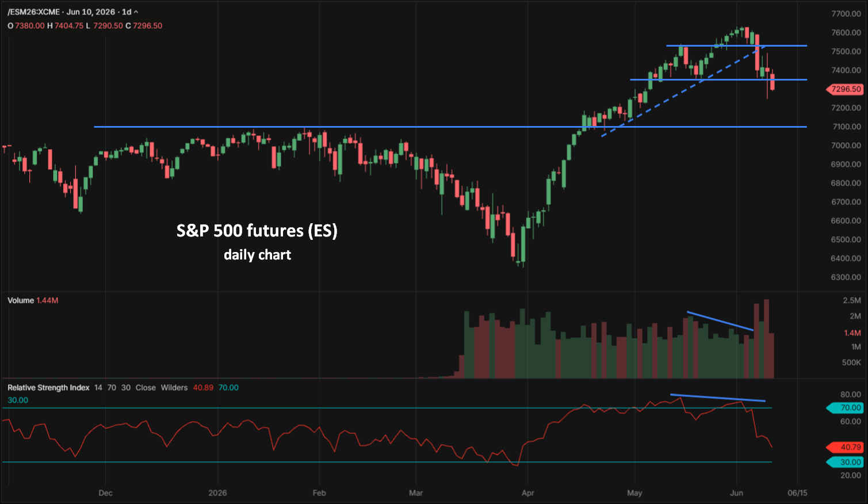
Task: Open the Relative Strength Index indicator label
Action: point(48,388)
